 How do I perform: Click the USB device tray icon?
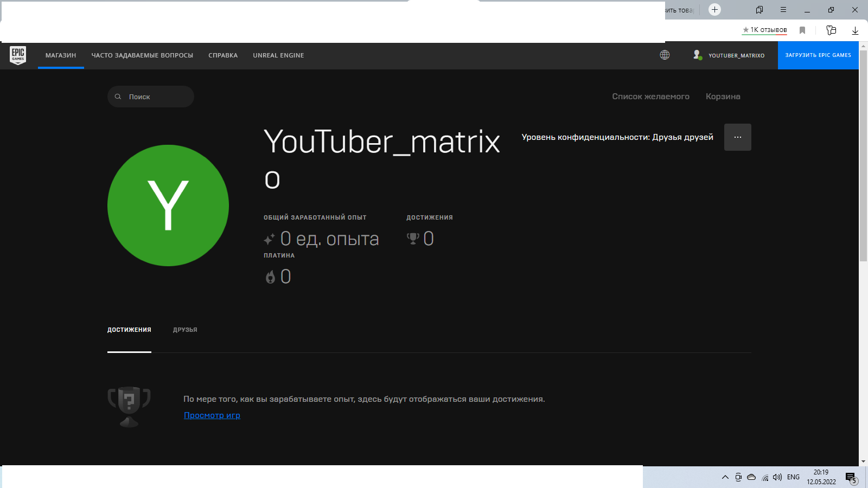coord(738,477)
